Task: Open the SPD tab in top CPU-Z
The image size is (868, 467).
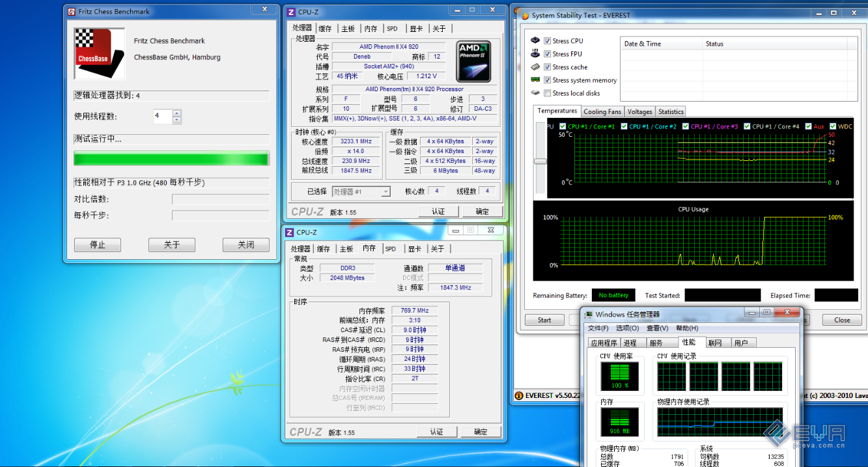Action: tap(393, 29)
